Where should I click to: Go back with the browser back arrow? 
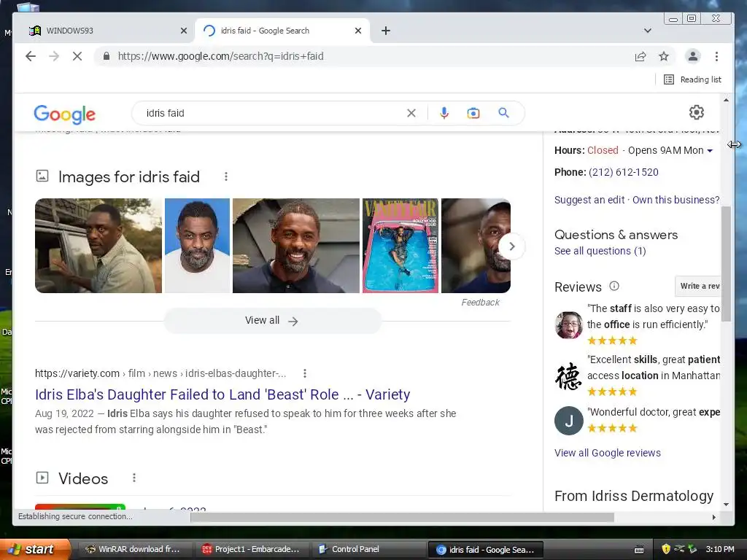(31, 56)
